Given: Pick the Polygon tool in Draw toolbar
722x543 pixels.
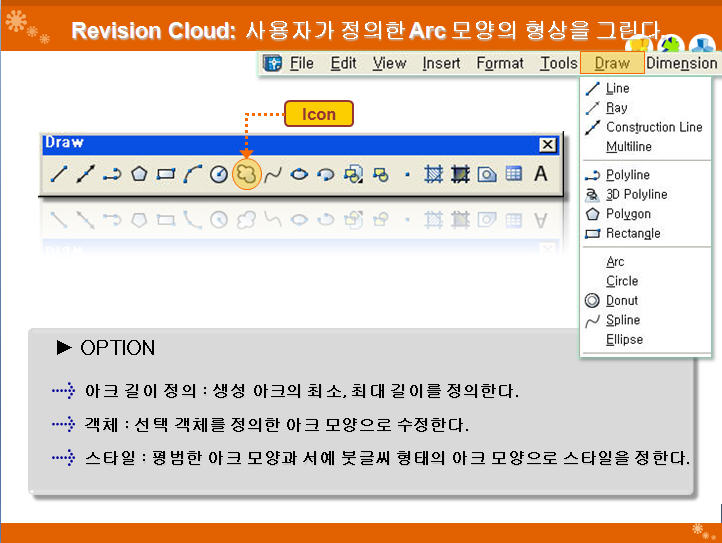Looking at the screenshot, I should click(139, 174).
